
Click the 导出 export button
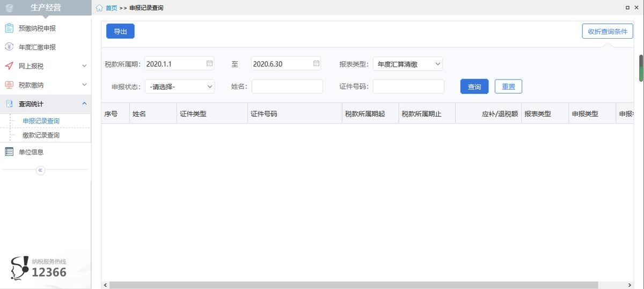coord(120,31)
